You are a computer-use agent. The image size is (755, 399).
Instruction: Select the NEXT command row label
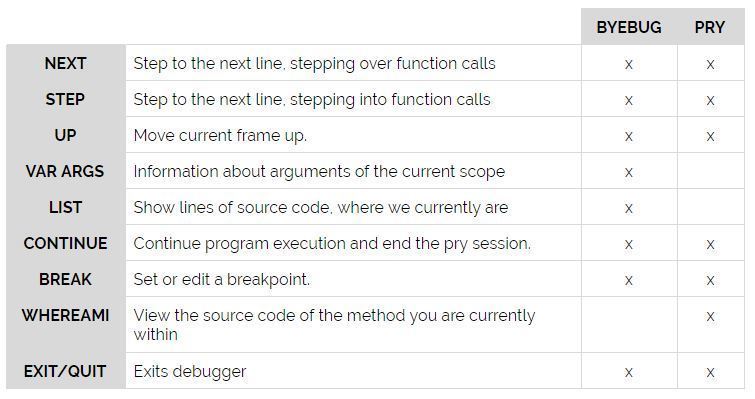point(65,63)
